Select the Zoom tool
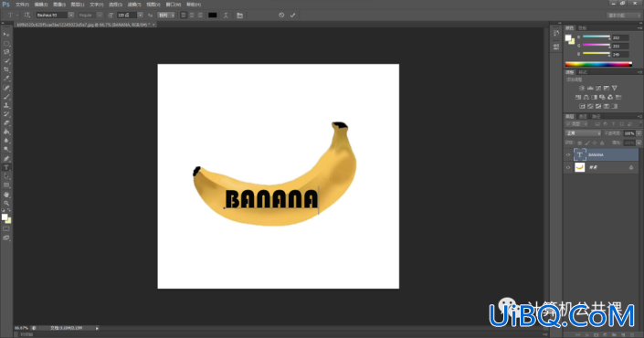 (x=6, y=204)
